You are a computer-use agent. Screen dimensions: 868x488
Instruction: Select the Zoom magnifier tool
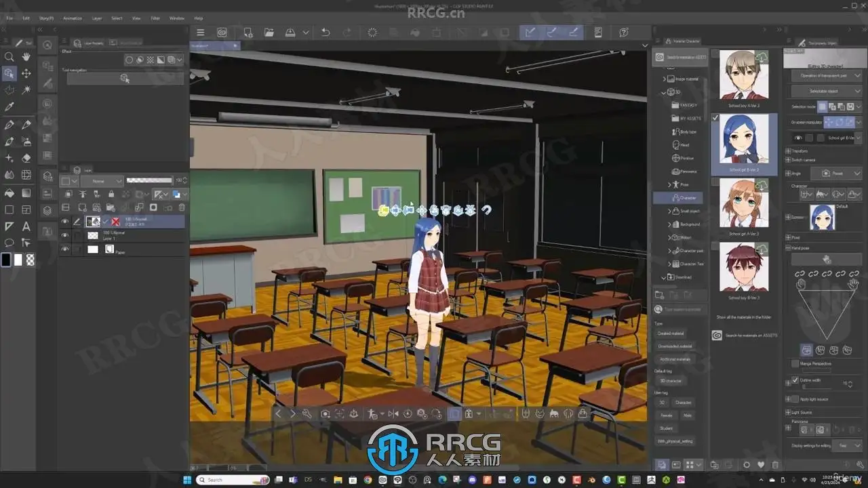click(x=9, y=57)
